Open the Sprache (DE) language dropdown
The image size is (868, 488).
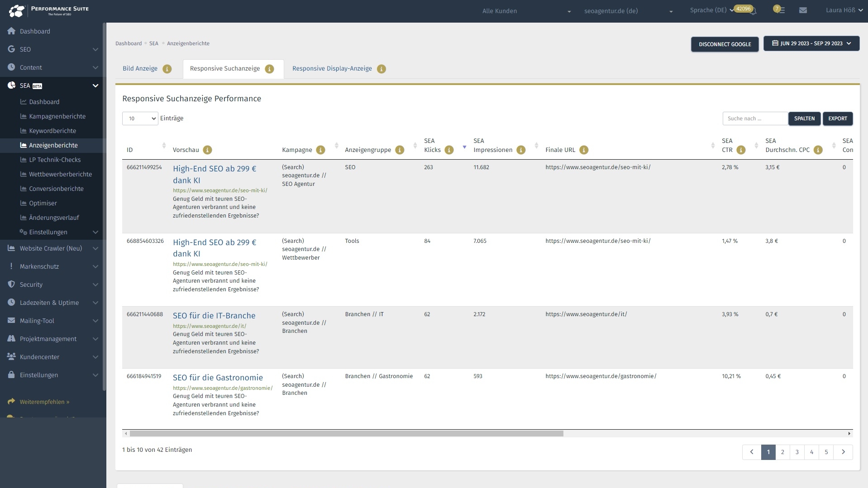(711, 10)
